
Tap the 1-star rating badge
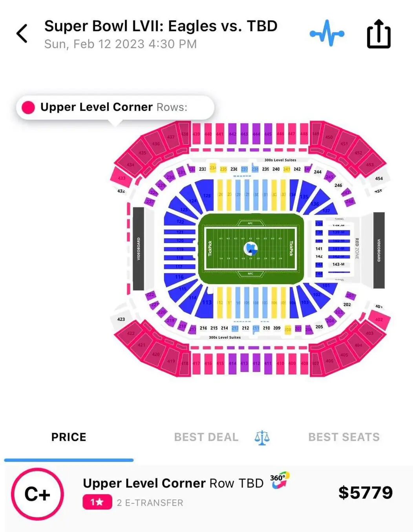point(97,502)
